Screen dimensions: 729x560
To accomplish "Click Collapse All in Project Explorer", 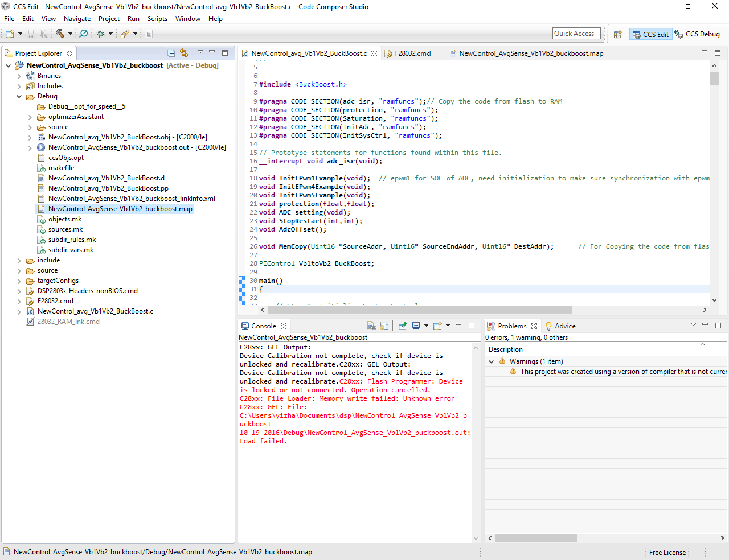I will [x=171, y=53].
